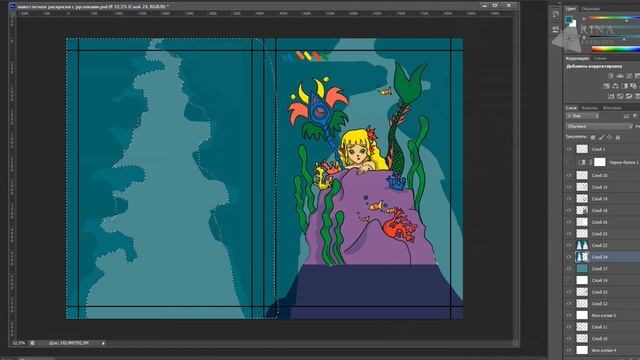Switch to the Цвет tab
Viewport: 640px width, 360px height.
[571, 9]
